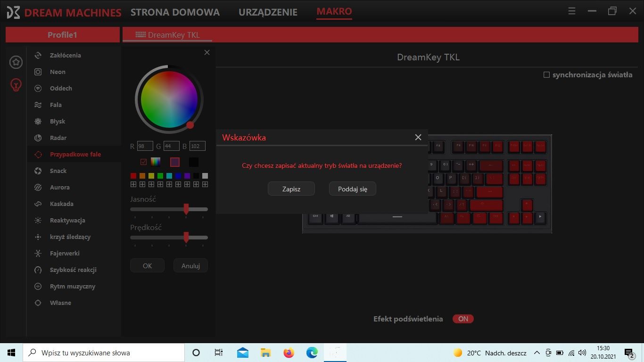Image resolution: width=644 pixels, height=362 pixels.
Task: Pick the Rytm muzyczny effect icon
Action: point(38,286)
